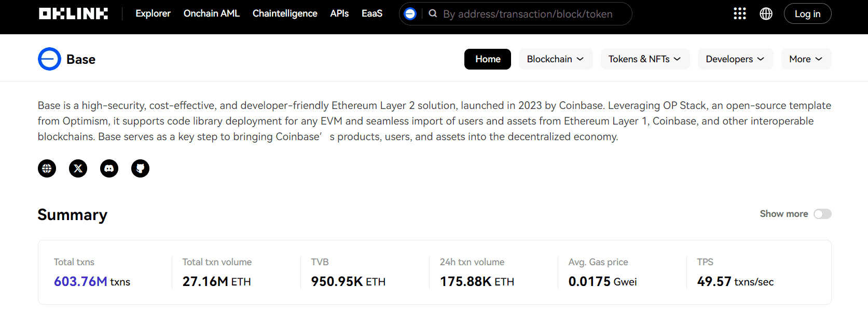The width and height of the screenshot is (868, 327).
Task: Open the Base chain selector icon in search bar
Action: [x=410, y=14]
